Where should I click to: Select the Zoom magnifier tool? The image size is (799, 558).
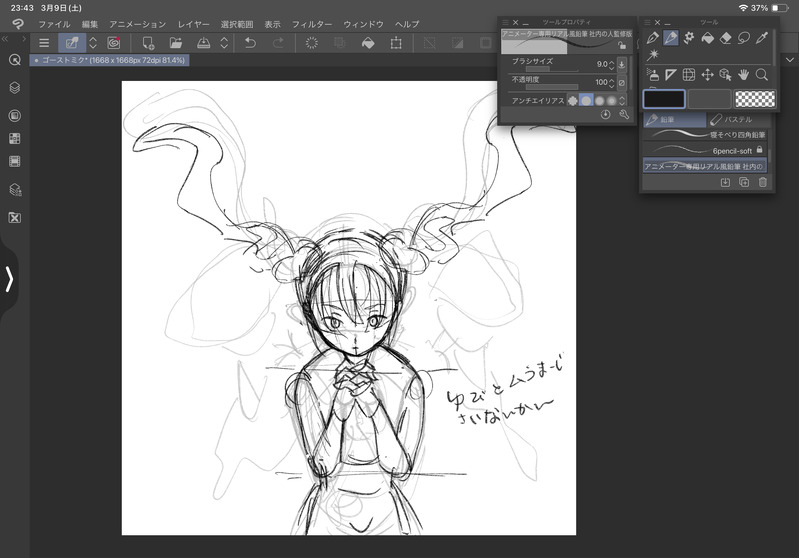click(x=762, y=75)
